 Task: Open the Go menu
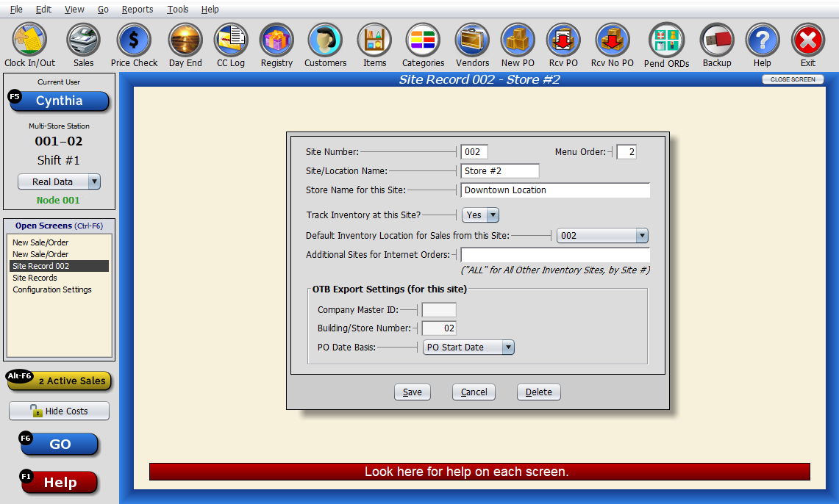coord(103,9)
